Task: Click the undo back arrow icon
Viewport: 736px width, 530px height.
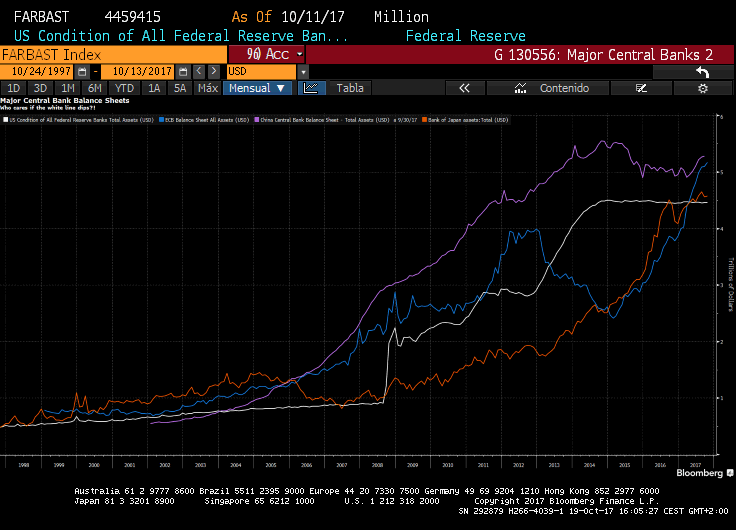Action: pos(702,72)
